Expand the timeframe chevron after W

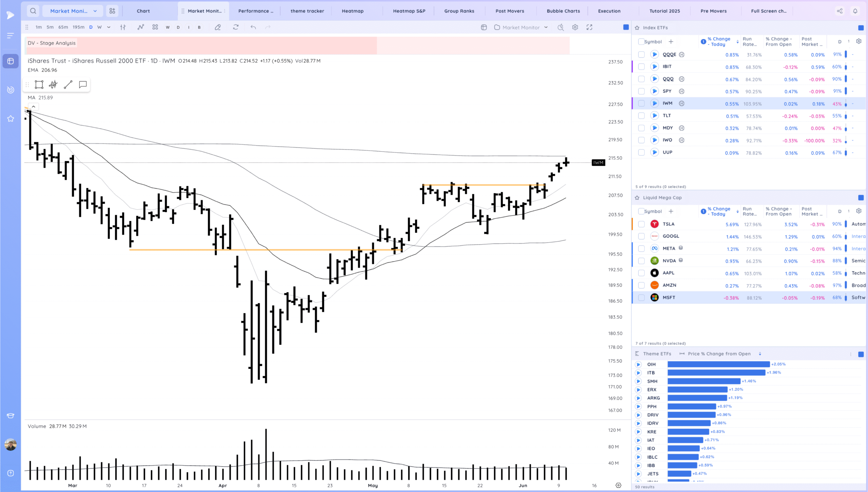108,27
